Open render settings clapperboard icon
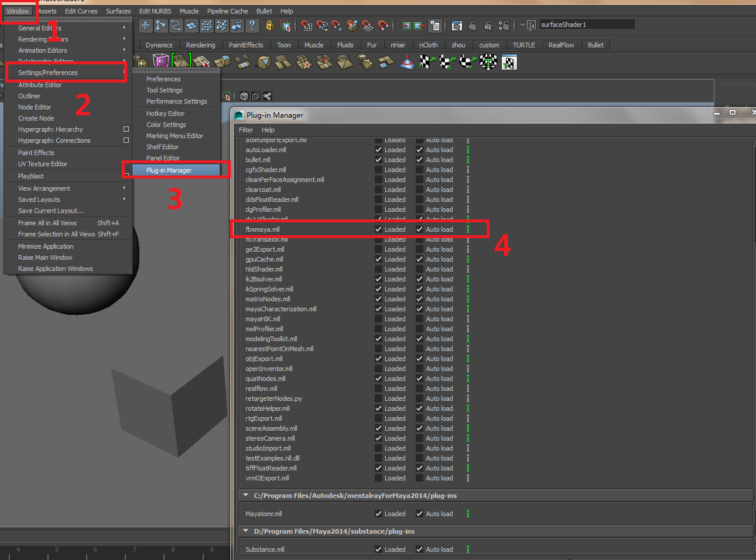This screenshot has height=560, width=756. coord(504,25)
